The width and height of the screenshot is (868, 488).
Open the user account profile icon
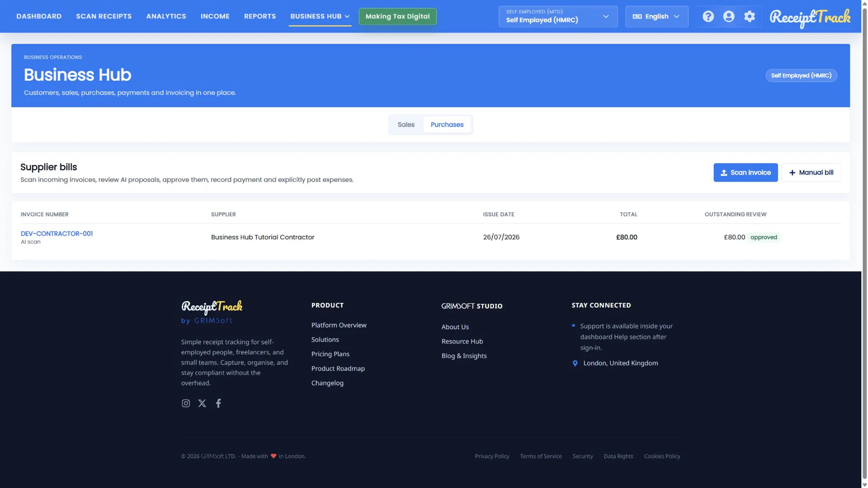tap(729, 17)
